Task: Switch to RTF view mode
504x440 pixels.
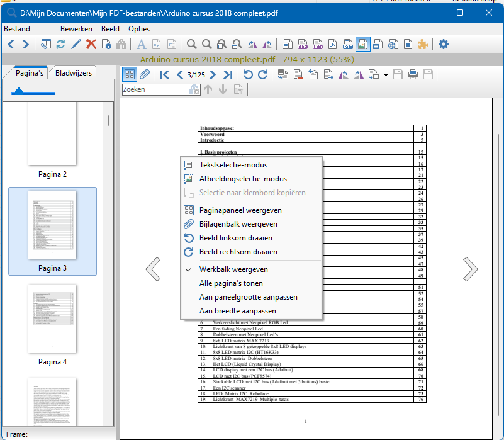Action: pos(348,45)
